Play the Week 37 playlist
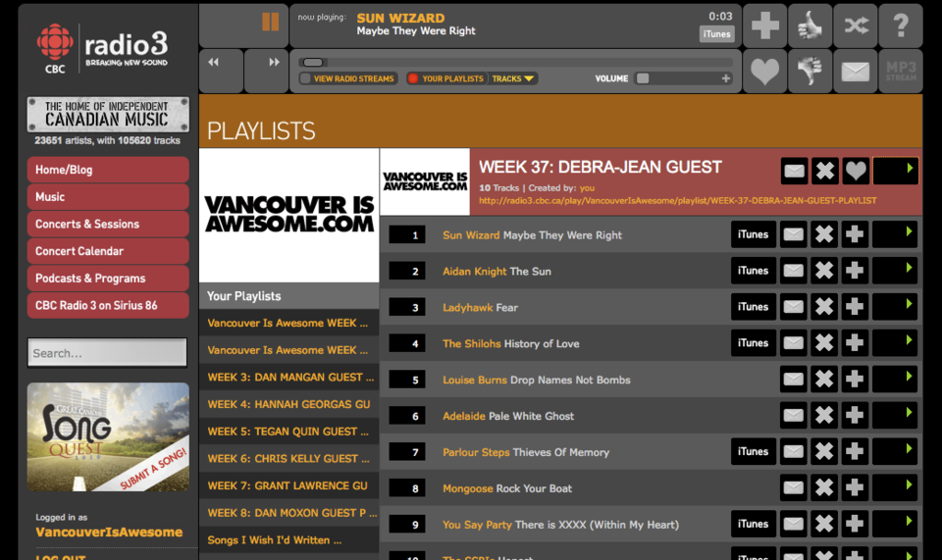Viewport: 942px width, 560px height. click(x=895, y=171)
